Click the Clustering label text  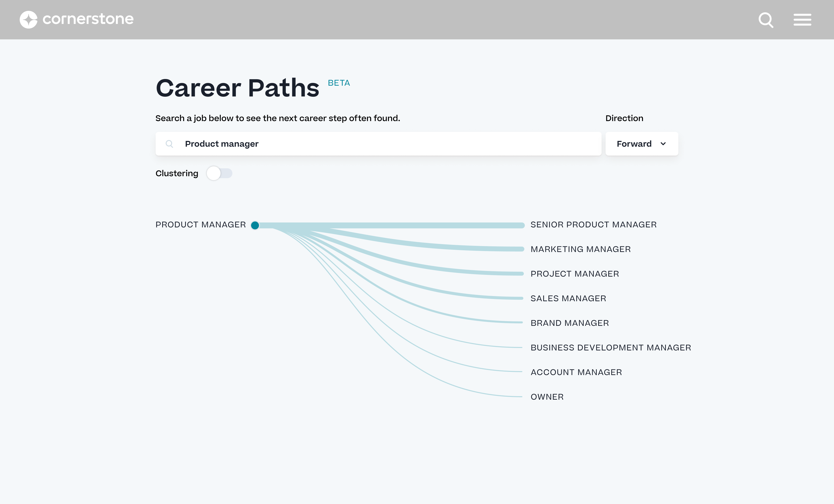(177, 173)
